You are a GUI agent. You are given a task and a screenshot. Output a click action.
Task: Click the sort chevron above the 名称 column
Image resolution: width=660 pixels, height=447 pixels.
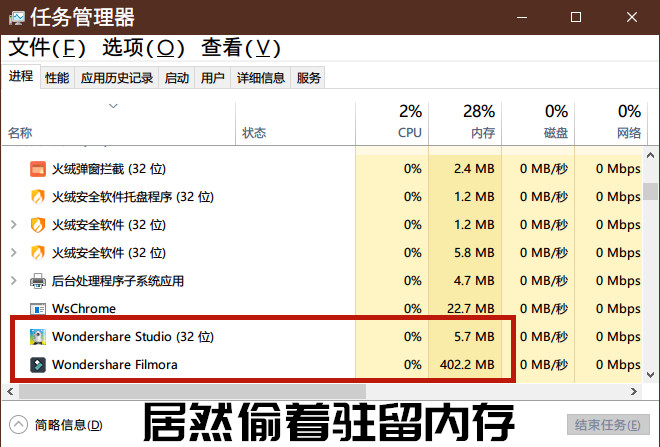point(113,106)
